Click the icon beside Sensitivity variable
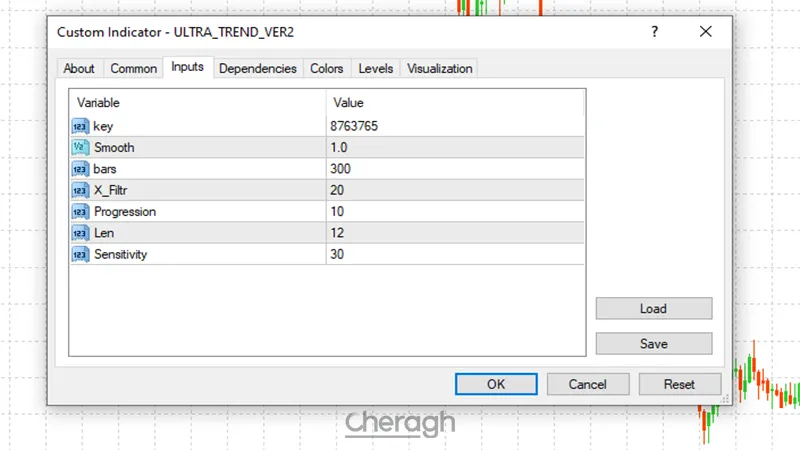The height and width of the screenshot is (450, 800). coord(80,255)
